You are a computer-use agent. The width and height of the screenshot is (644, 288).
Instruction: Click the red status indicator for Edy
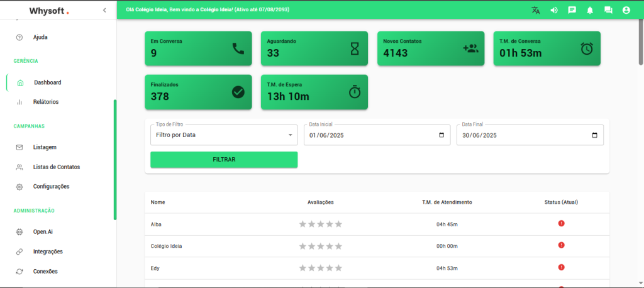coord(561,267)
